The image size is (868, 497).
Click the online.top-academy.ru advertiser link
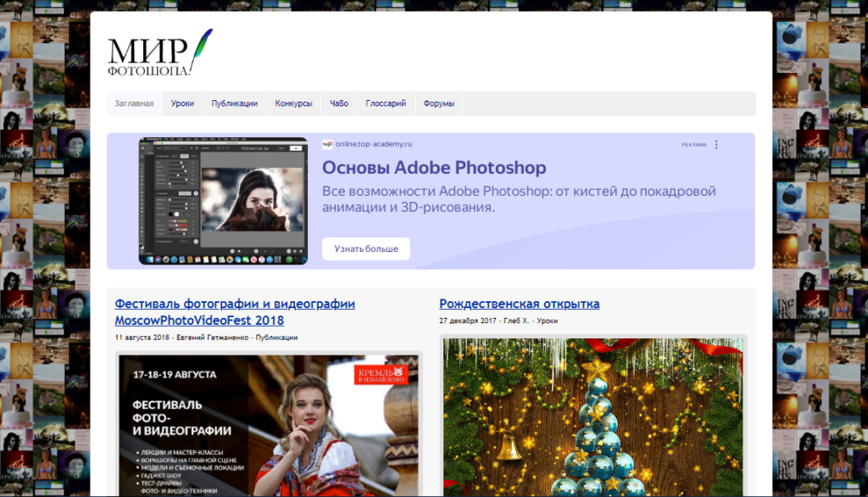click(374, 144)
